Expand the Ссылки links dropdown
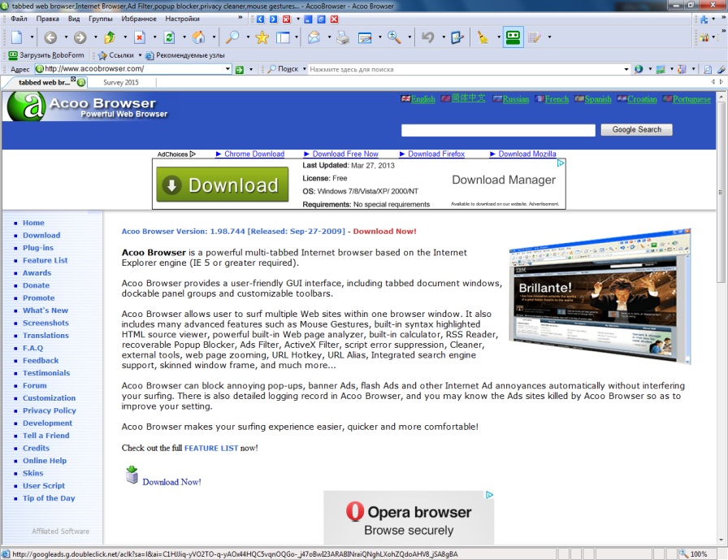The width and height of the screenshot is (728, 560). pyautogui.click(x=140, y=55)
